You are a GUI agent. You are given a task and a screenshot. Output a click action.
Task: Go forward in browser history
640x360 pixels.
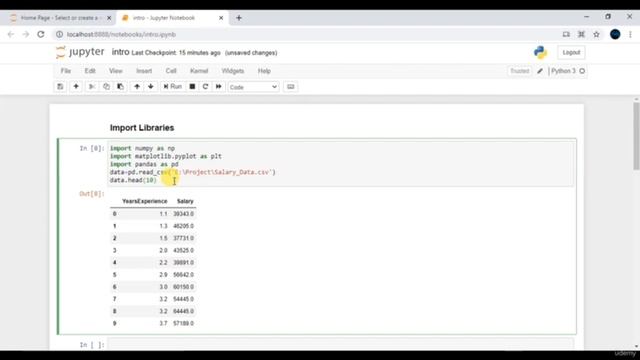26,34
